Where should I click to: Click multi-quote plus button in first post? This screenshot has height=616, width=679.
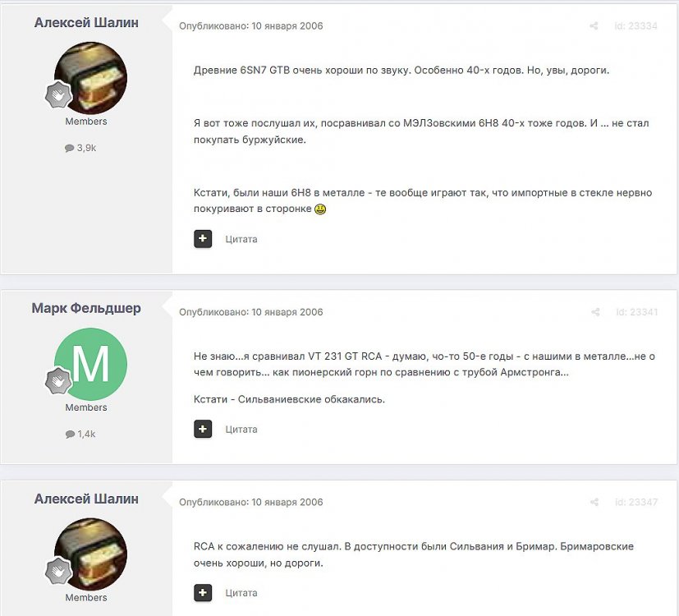pyautogui.click(x=203, y=239)
